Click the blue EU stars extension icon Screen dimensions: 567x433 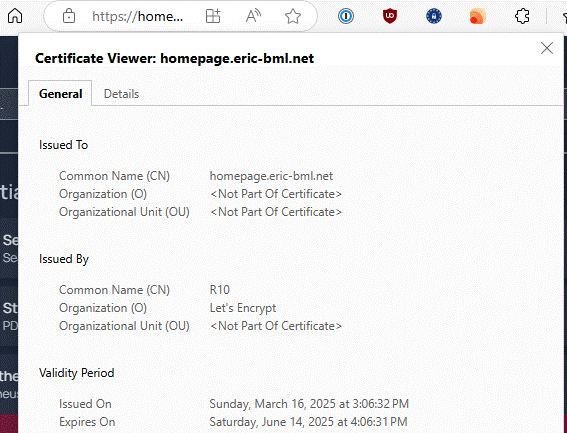(x=434, y=16)
